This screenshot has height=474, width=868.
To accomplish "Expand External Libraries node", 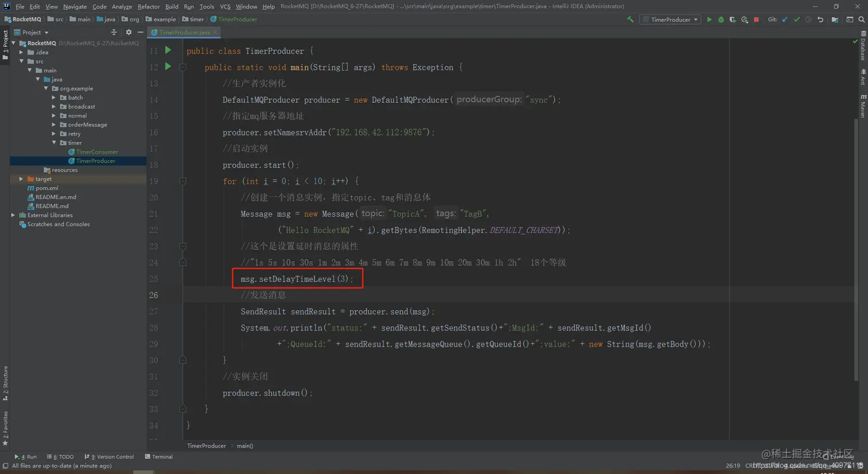I will 14,215.
